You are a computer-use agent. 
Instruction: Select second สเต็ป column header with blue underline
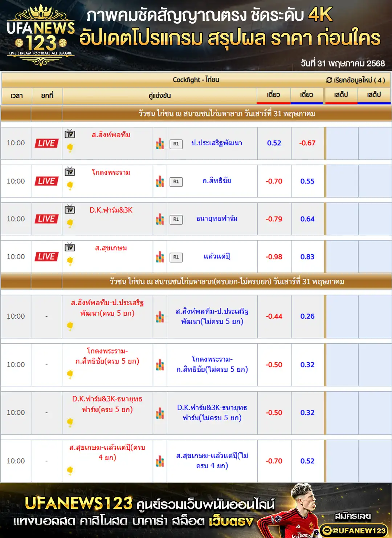pyautogui.click(x=374, y=95)
